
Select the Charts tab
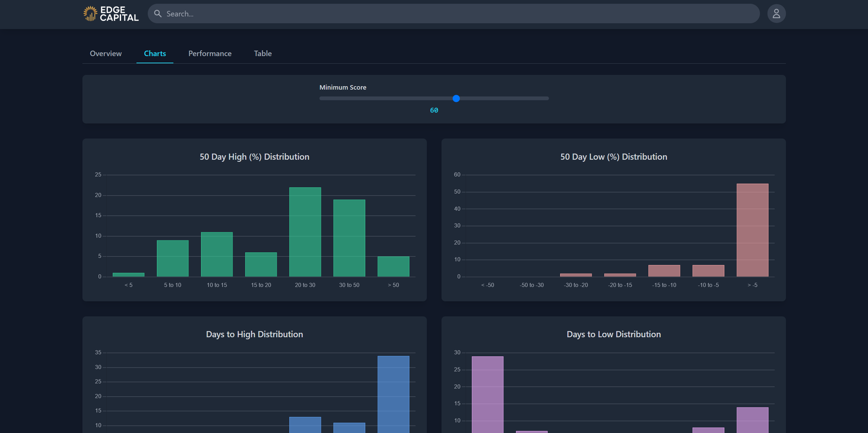pos(155,53)
